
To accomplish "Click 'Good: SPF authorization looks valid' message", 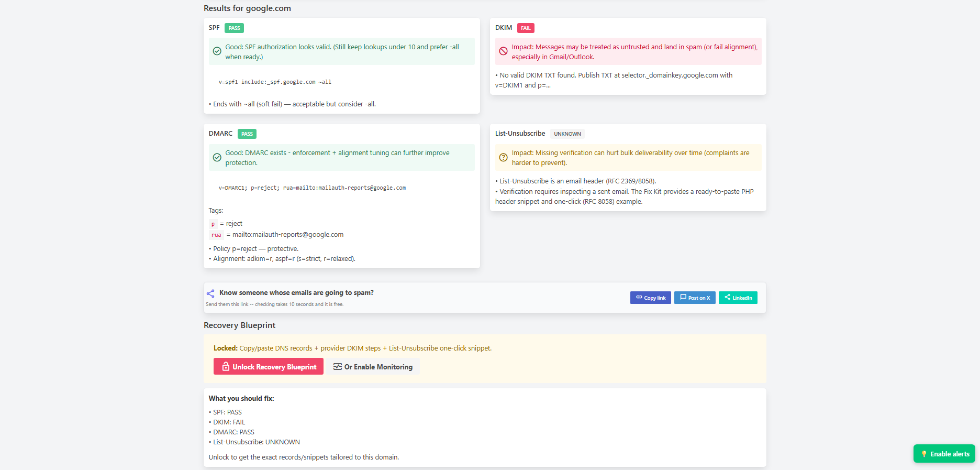I will pyautogui.click(x=342, y=52).
